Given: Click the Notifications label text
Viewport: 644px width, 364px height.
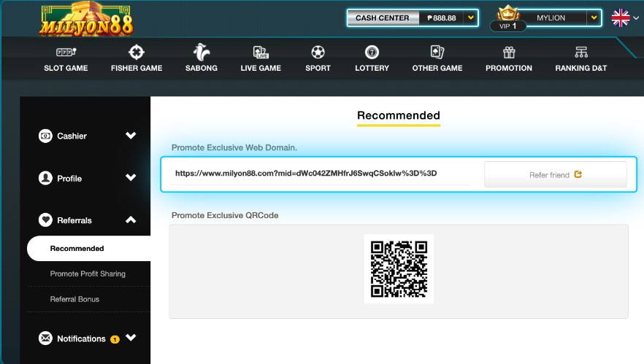Looking at the screenshot, I should (81, 338).
